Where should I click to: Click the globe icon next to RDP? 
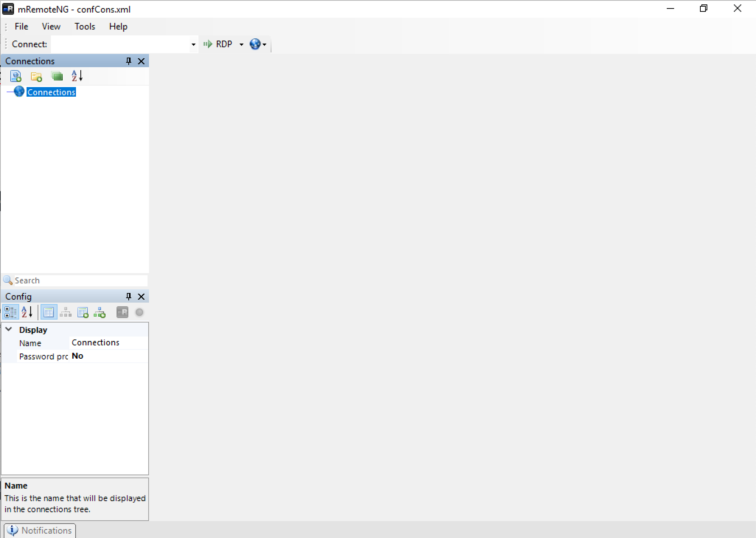click(255, 44)
